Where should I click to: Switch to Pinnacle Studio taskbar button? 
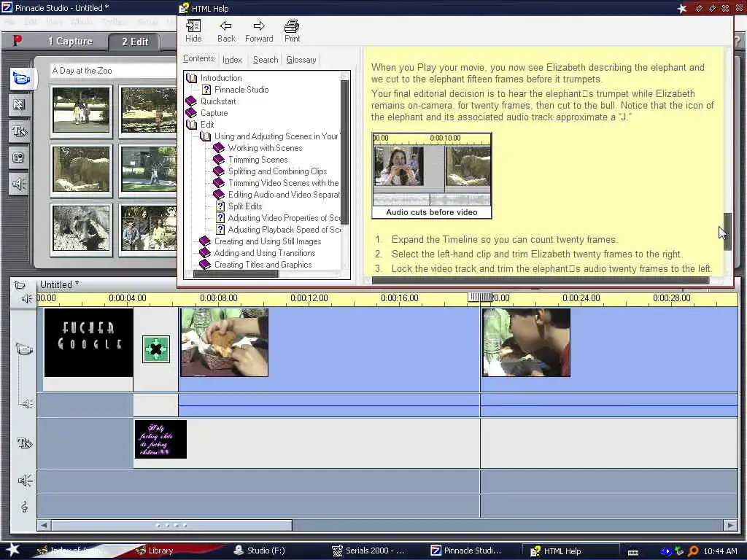pos(466,551)
